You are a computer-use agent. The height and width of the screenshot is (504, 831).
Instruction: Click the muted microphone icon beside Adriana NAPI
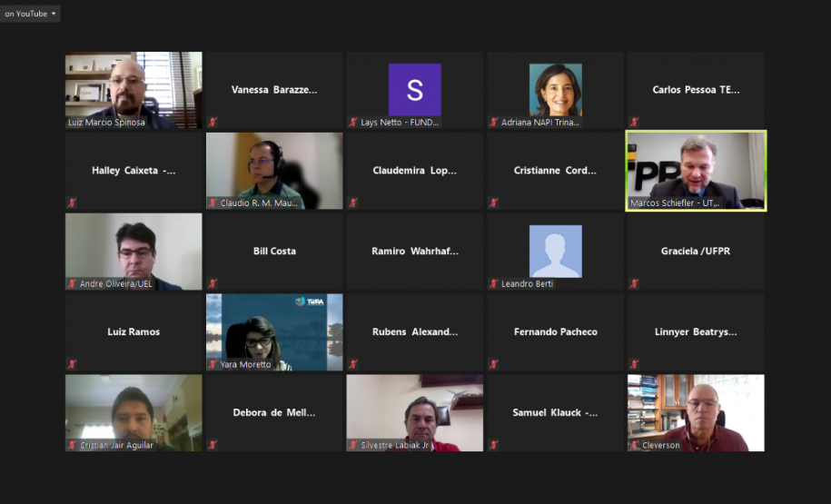(494, 122)
